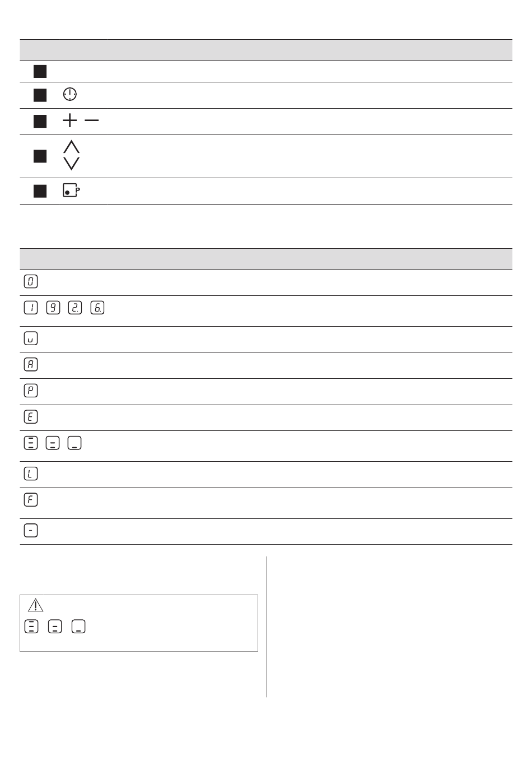532x775 pixels.
Task: Click the boxed letter P display symbol
Action: pyautogui.click(x=31, y=391)
